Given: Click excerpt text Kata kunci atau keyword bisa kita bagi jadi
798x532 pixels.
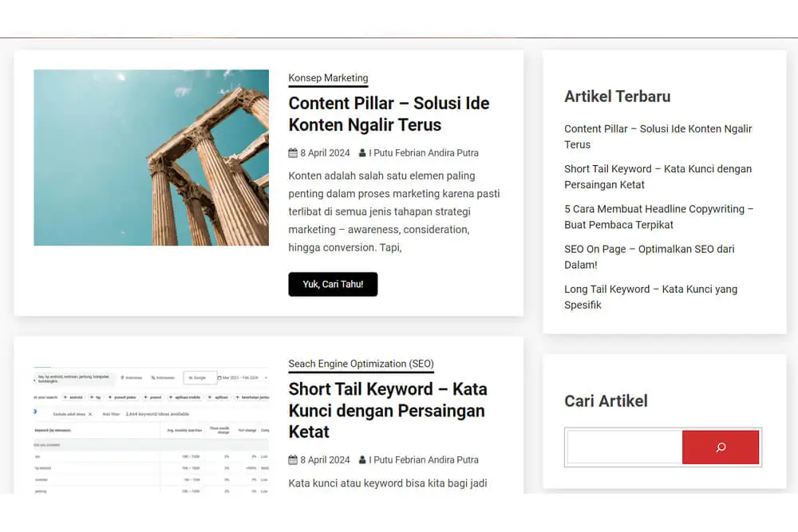Looking at the screenshot, I should pyautogui.click(x=388, y=483).
